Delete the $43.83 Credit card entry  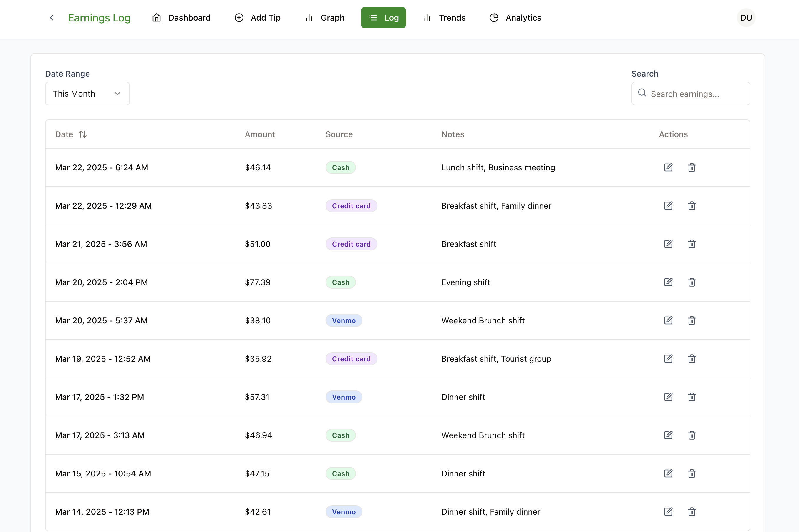[x=692, y=206]
